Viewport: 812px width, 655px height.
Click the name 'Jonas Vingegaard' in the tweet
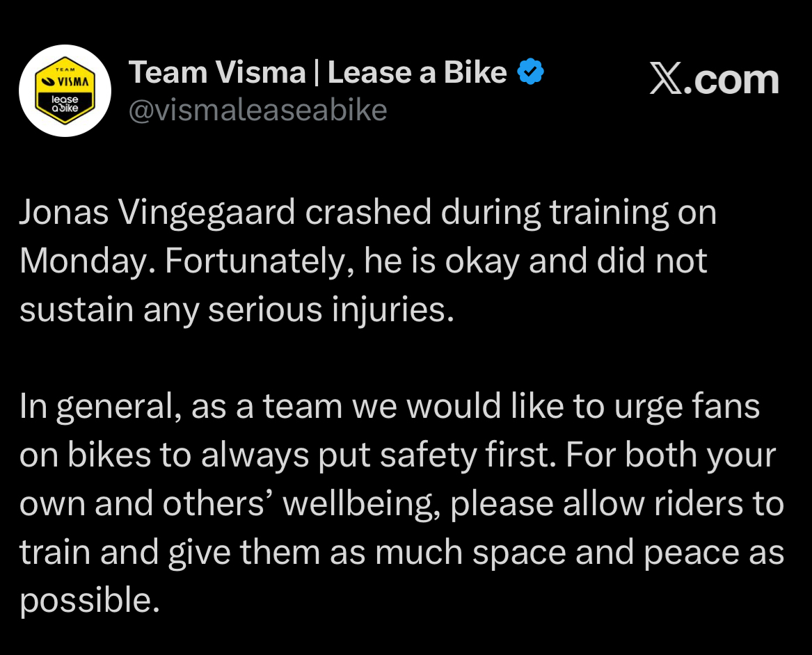tap(158, 213)
